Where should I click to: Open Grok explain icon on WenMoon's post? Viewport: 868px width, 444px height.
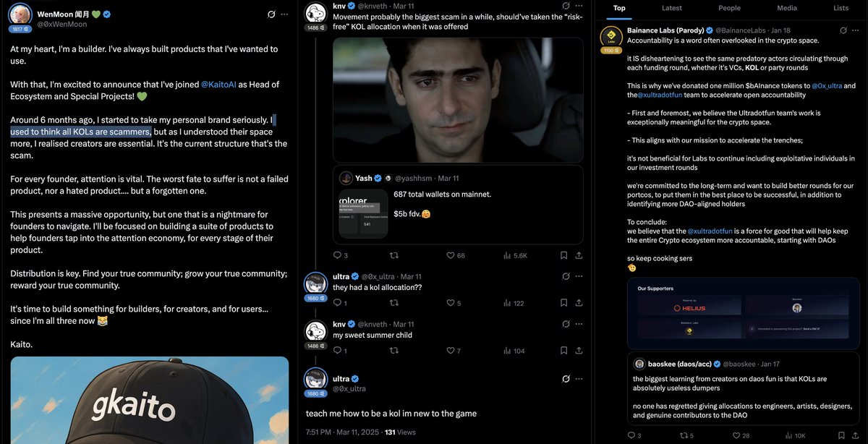pyautogui.click(x=271, y=14)
